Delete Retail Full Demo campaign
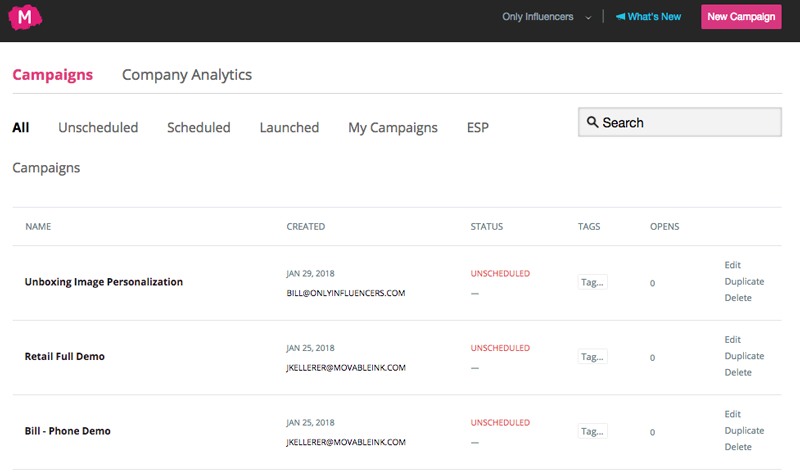This screenshot has height=471, width=800. click(738, 372)
